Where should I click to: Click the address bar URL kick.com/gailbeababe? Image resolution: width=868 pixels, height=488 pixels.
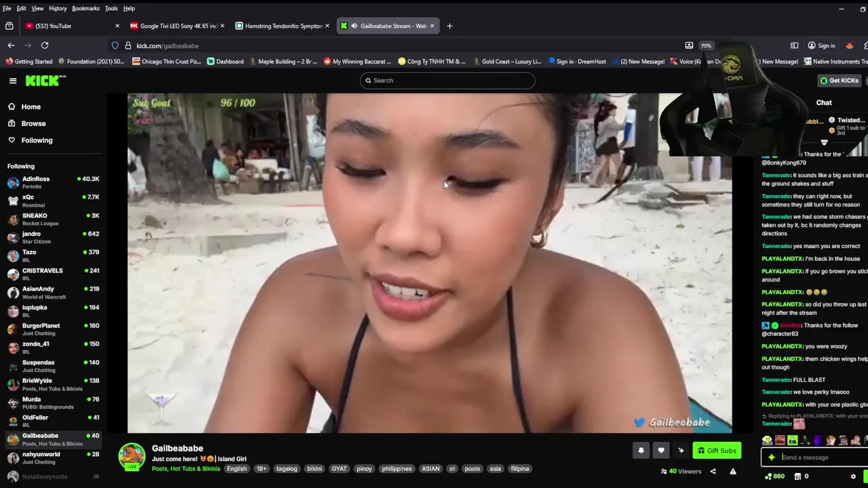(167, 45)
